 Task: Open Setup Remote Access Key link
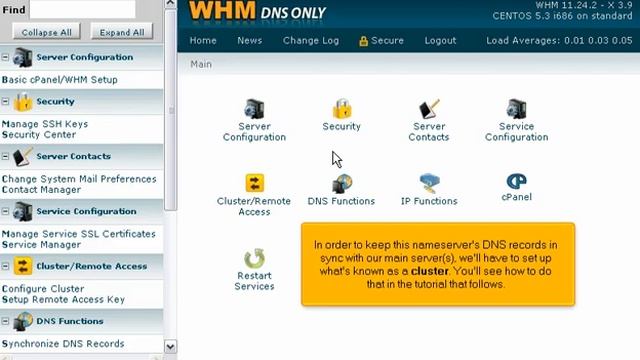(x=63, y=300)
